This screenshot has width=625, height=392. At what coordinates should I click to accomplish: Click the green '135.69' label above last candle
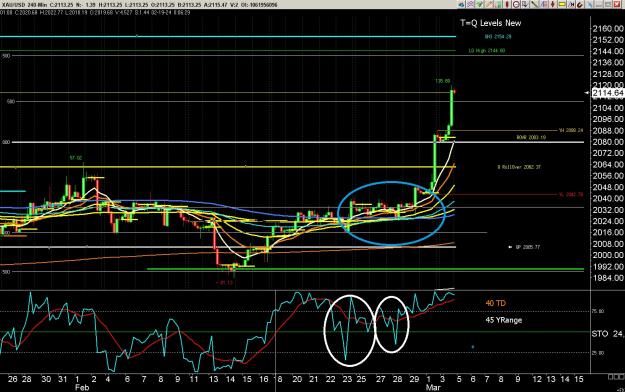(x=442, y=81)
